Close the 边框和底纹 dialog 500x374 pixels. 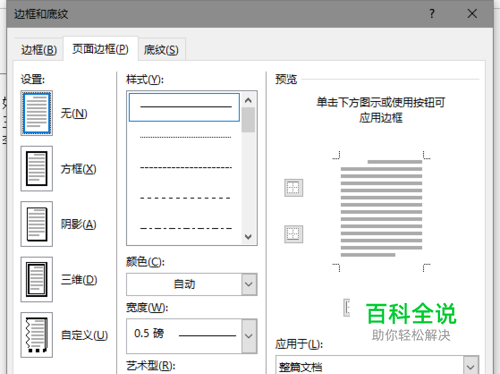coord(472,14)
